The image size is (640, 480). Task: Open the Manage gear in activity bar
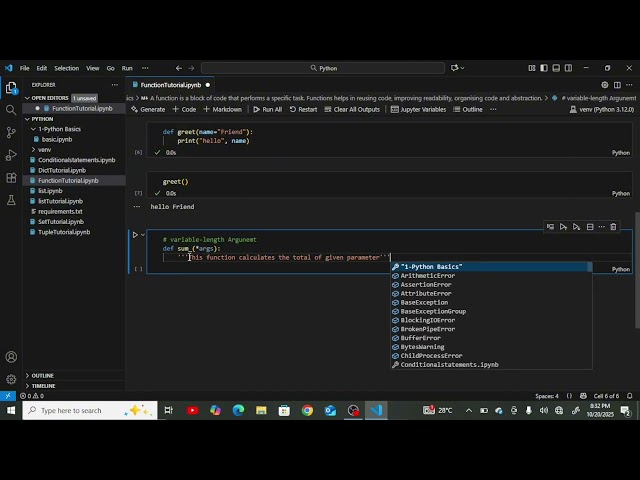[x=11, y=379]
